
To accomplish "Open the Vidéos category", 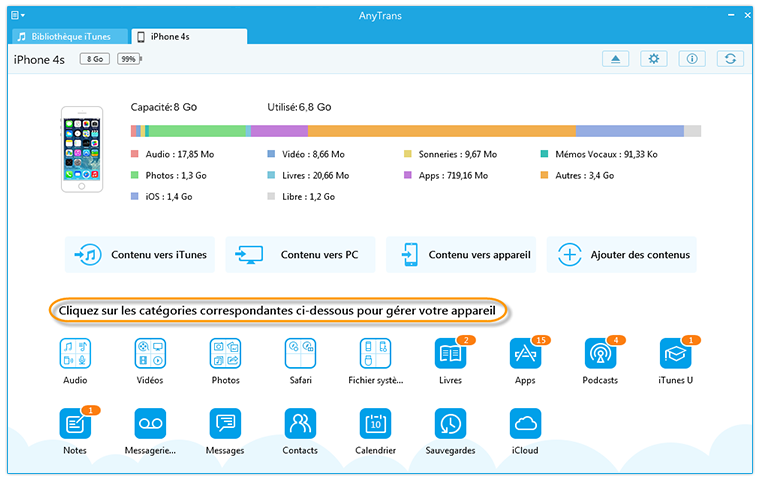I will 150,353.
